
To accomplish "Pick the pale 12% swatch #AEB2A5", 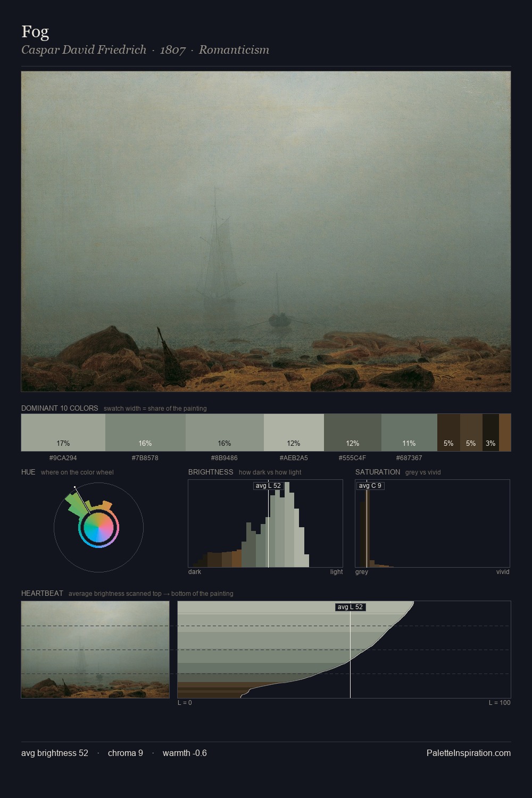I will click(294, 433).
